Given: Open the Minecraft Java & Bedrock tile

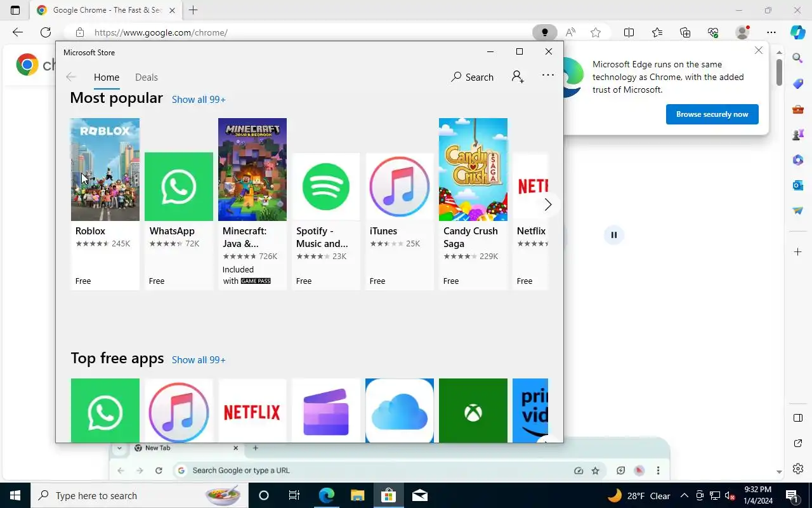Looking at the screenshot, I should point(252,204).
